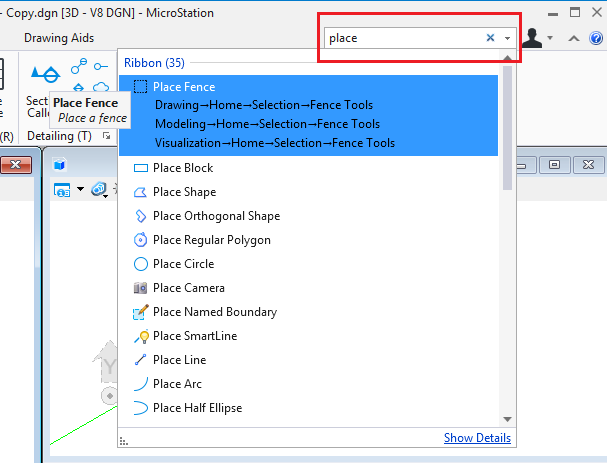The height and width of the screenshot is (463, 607).
Task: Click the user account silhouette icon
Action: [x=532, y=38]
